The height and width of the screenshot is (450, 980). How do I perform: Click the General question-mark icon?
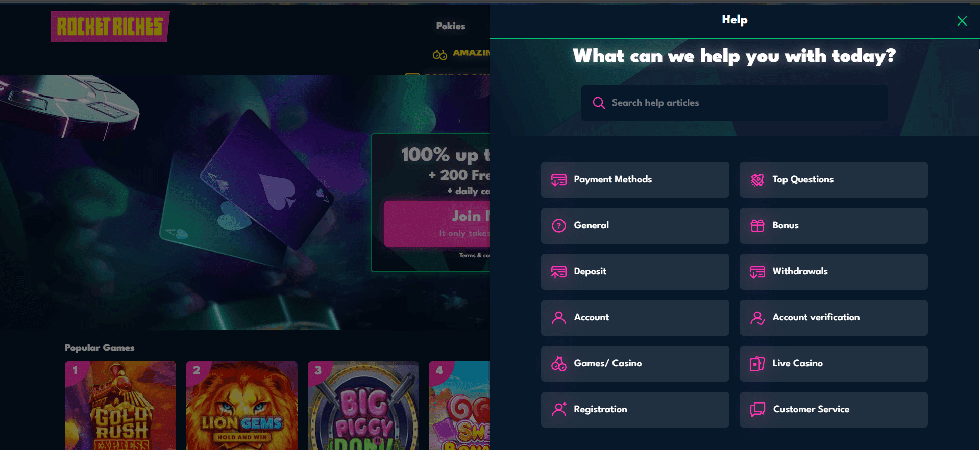pos(559,226)
